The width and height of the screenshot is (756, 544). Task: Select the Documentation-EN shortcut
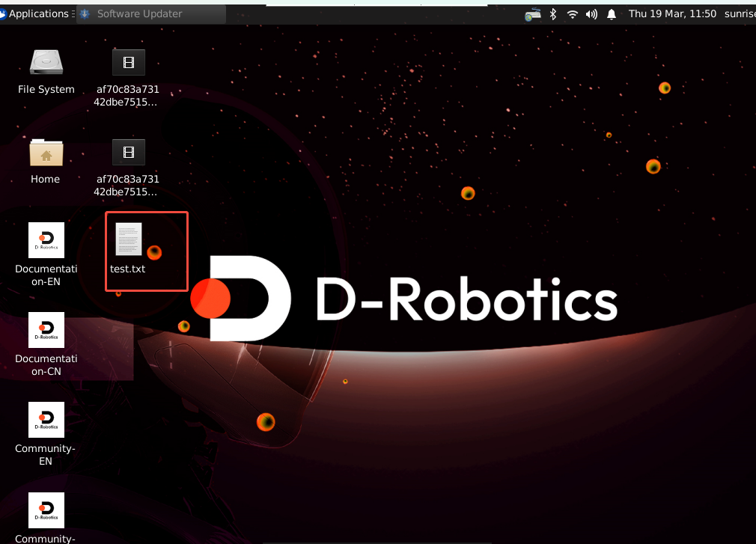coord(46,240)
